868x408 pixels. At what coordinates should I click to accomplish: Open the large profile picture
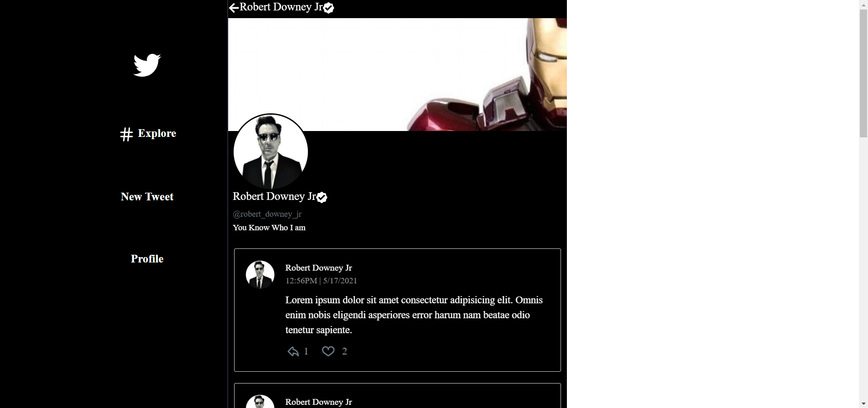pyautogui.click(x=271, y=151)
